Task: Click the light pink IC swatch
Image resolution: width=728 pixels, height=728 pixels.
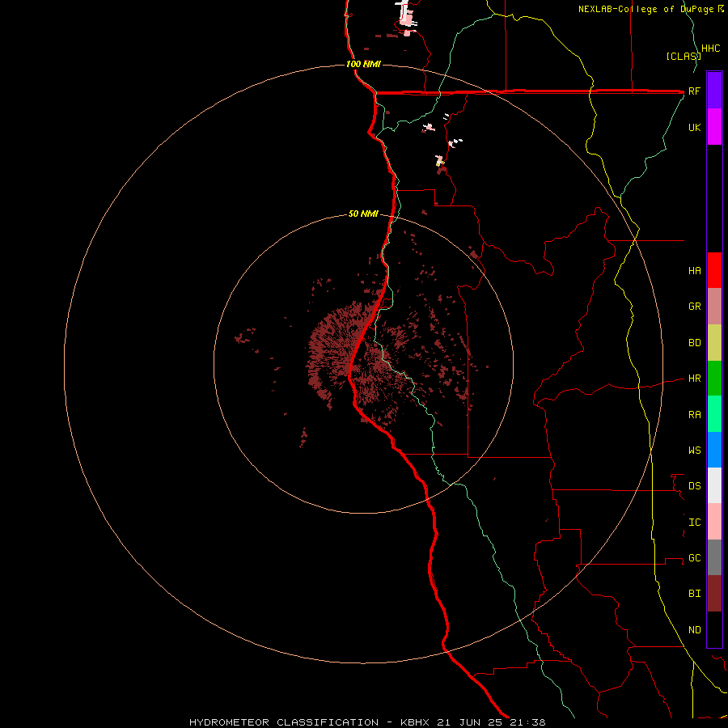Action: coord(714,522)
